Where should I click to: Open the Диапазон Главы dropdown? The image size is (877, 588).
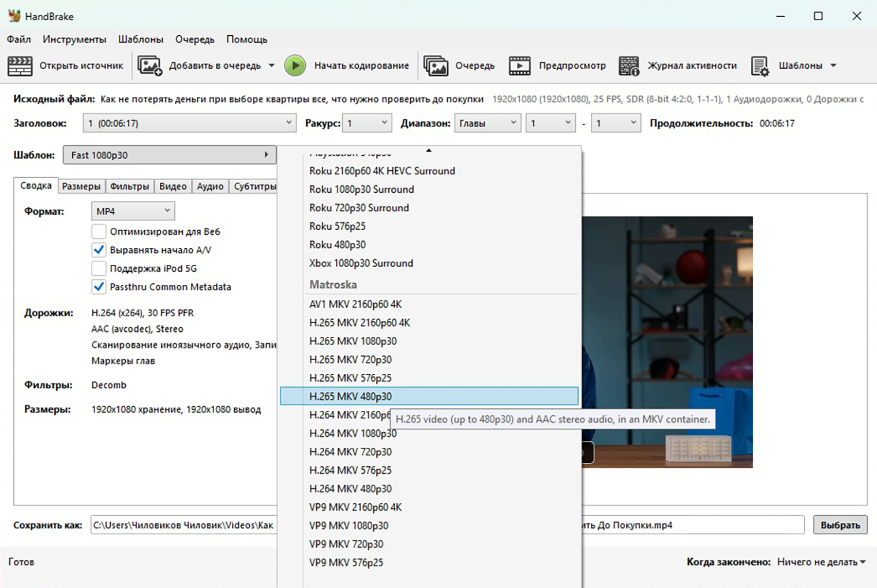click(488, 123)
